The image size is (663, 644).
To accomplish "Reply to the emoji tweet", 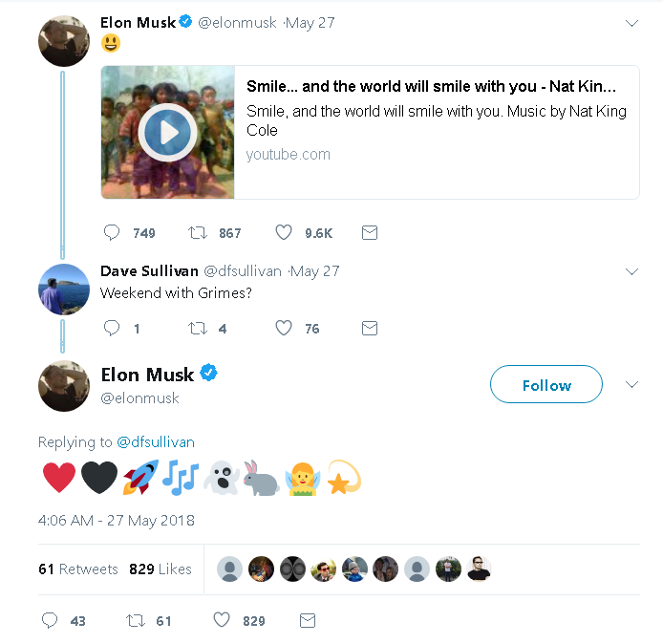I will (50, 620).
